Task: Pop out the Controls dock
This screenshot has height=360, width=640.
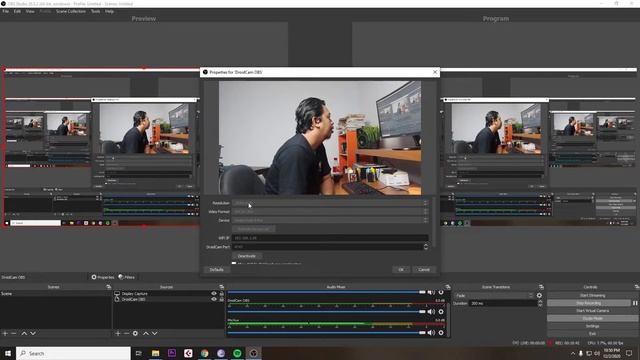Action: coord(637,287)
